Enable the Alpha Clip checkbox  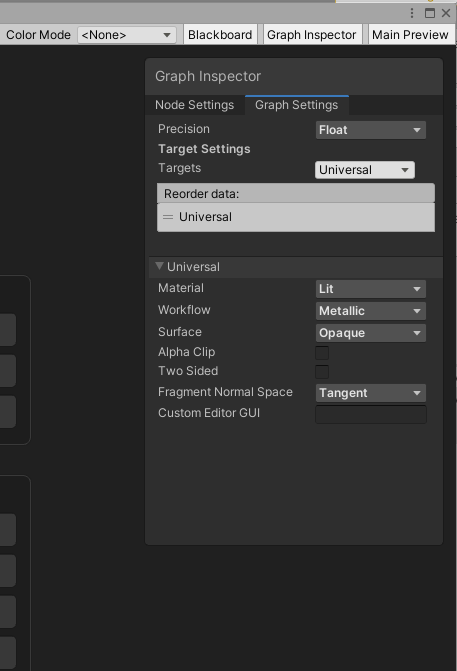[322, 353]
